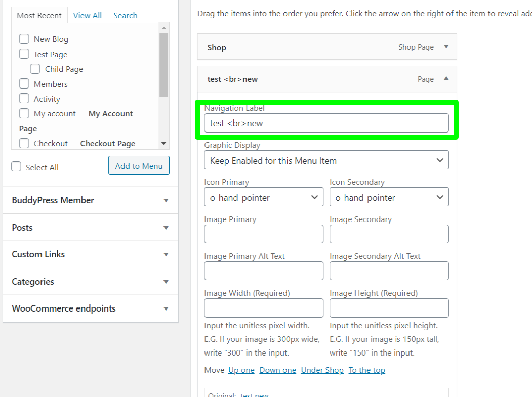Open the Graphic Display dropdown
Viewport: 532px width, 397px height.
coord(326,160)
